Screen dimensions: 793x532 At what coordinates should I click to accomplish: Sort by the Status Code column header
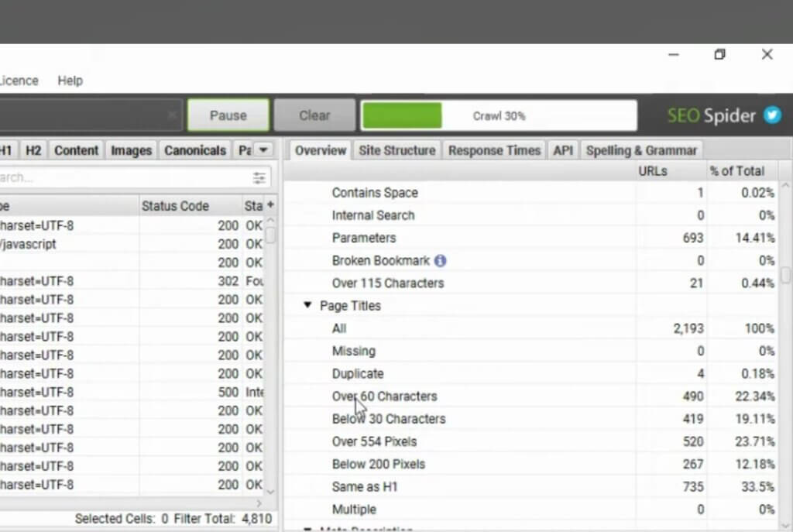tap(191, 206)
